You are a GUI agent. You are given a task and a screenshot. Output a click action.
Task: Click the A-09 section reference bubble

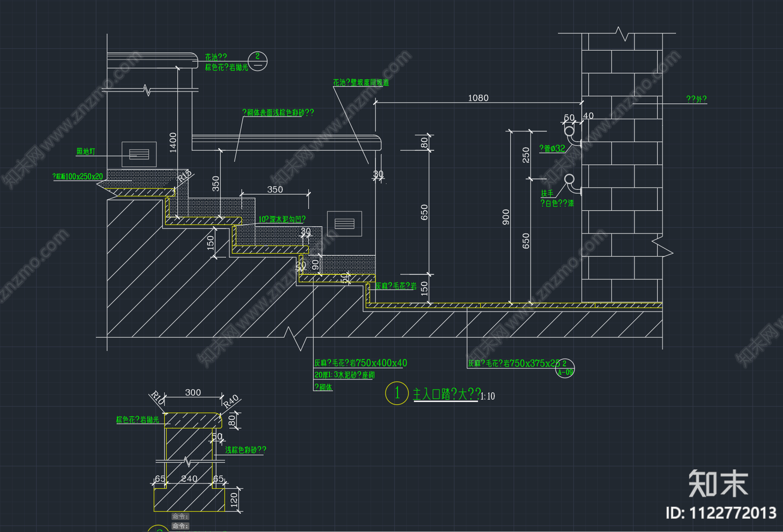point(565,368)
